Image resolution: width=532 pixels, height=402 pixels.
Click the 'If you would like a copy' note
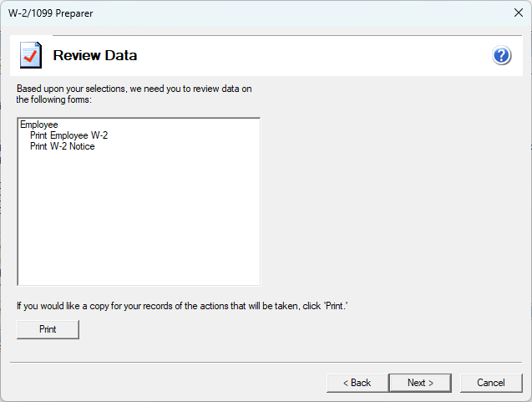pos(181,307)
